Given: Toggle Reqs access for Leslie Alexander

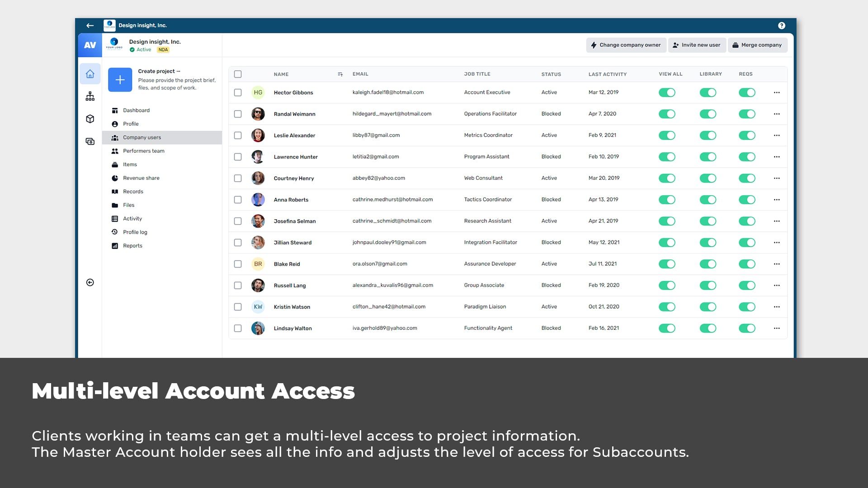Looking at the screenshot, I should (x=747, y=135).
